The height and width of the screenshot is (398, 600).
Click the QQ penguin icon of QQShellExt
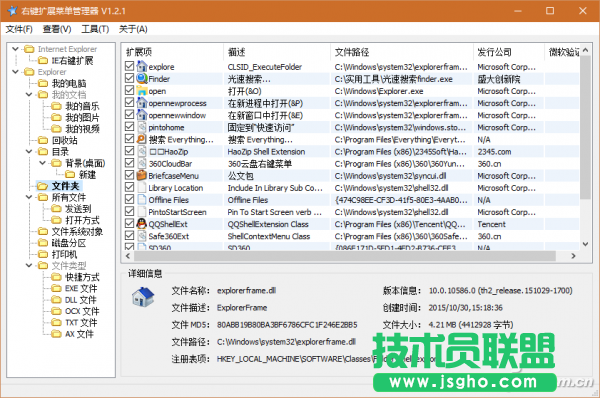coord(142,224)
